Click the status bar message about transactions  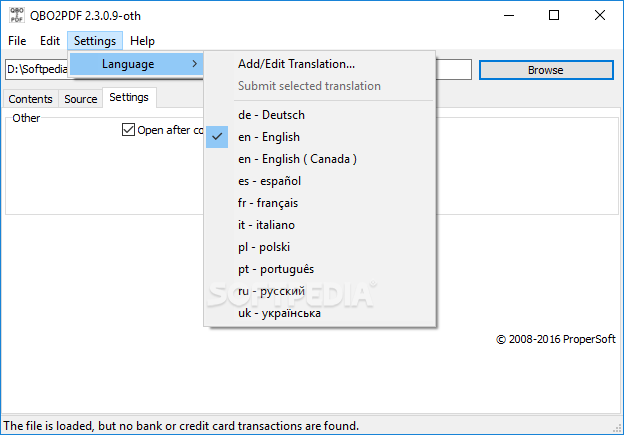181,426
